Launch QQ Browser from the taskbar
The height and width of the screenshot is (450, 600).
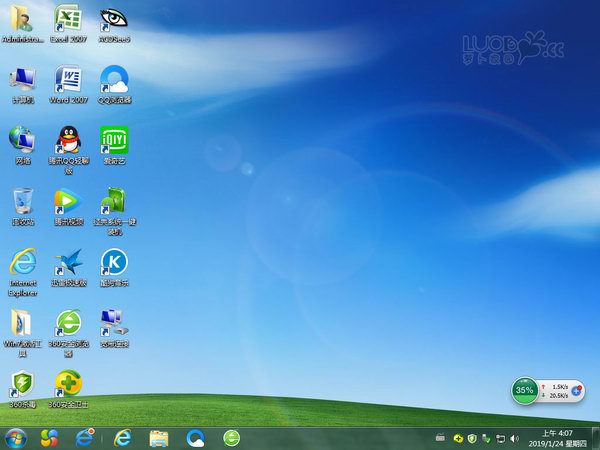coord(196,438)
